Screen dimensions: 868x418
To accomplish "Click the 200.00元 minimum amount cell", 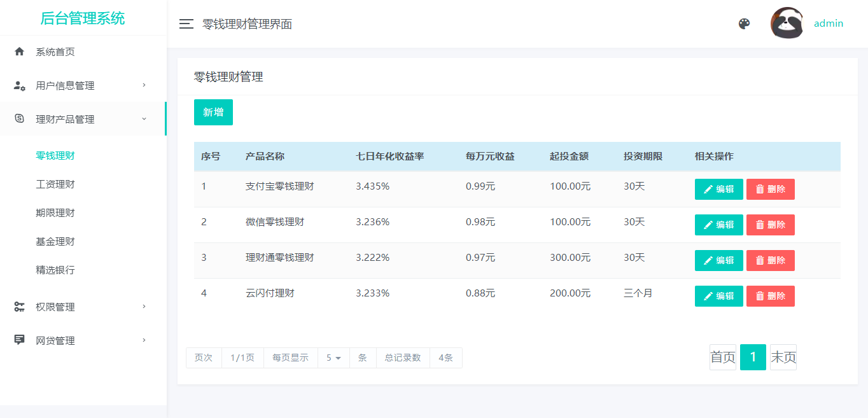I will [x=570, y=293].
